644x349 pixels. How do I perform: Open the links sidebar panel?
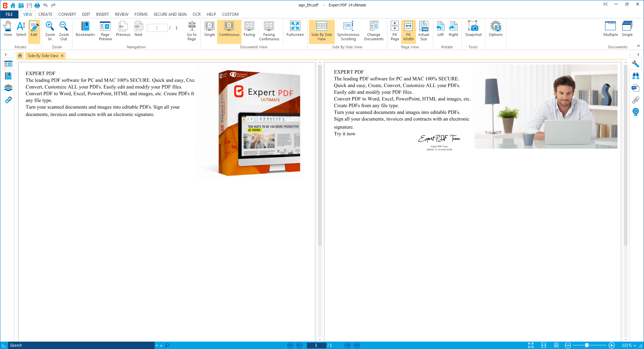pyautogui.click(x=8, y=100)
